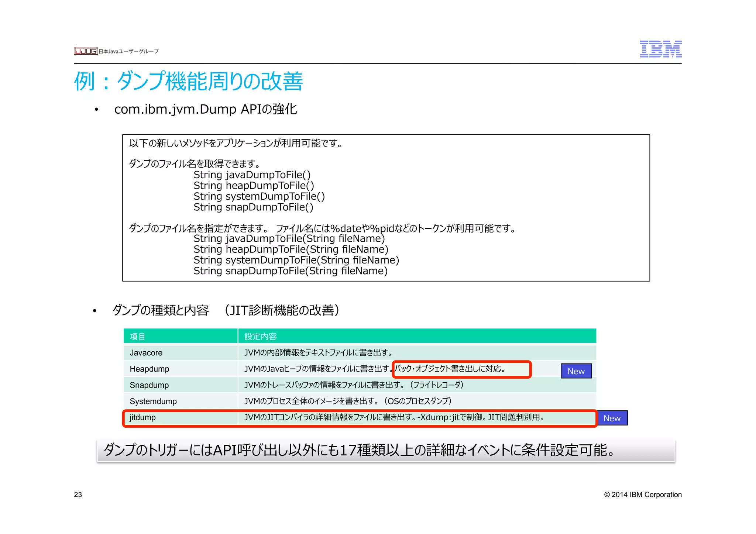Click the jitdump description with -Xdump:jit
Image resolution: width=756 pixels, height=534 pixels.
click(x=394, y=417)
